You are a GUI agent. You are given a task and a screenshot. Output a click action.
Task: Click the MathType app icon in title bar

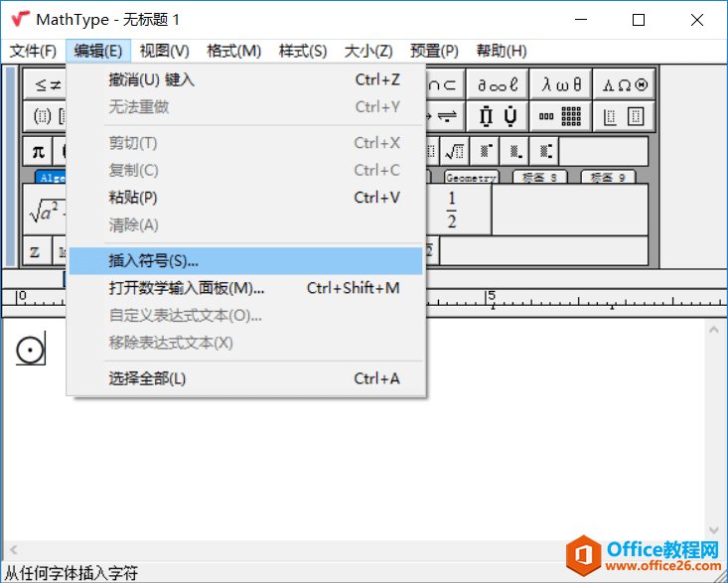(20, 19)
